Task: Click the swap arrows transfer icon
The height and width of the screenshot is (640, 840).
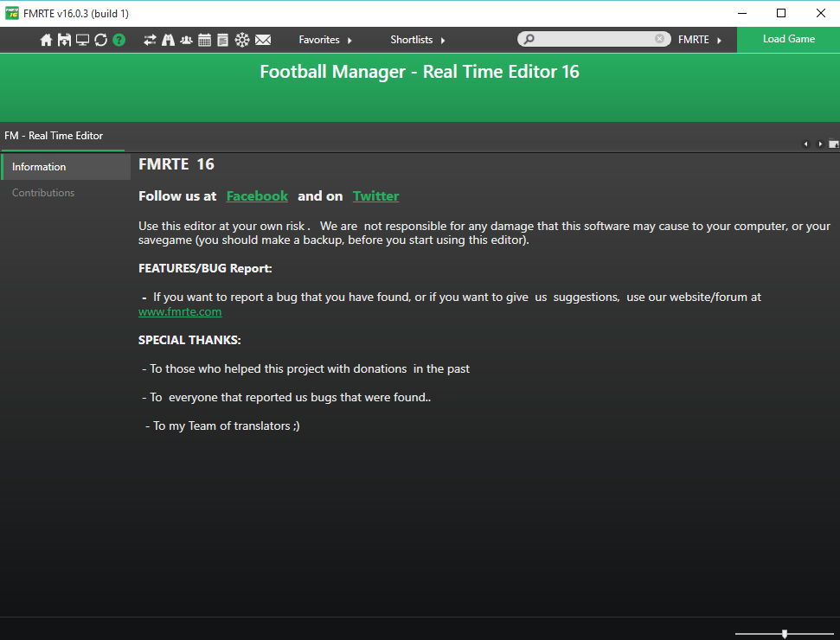Action: pos(151,40)
